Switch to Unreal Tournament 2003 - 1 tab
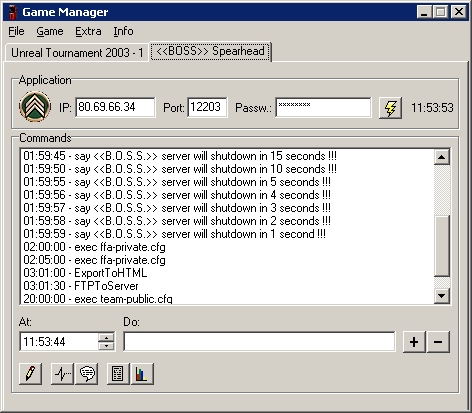Viewport: 472px width, 413px height. (x=77, y=53)
